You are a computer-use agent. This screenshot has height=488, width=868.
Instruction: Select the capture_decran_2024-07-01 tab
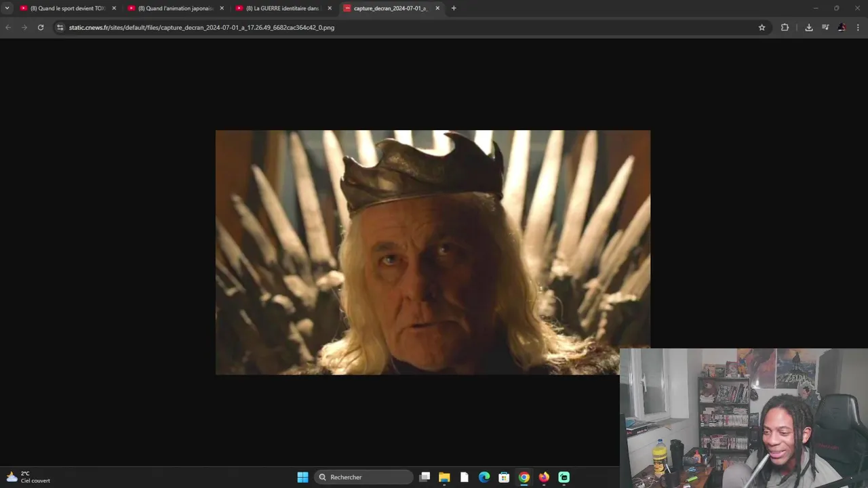391,8
